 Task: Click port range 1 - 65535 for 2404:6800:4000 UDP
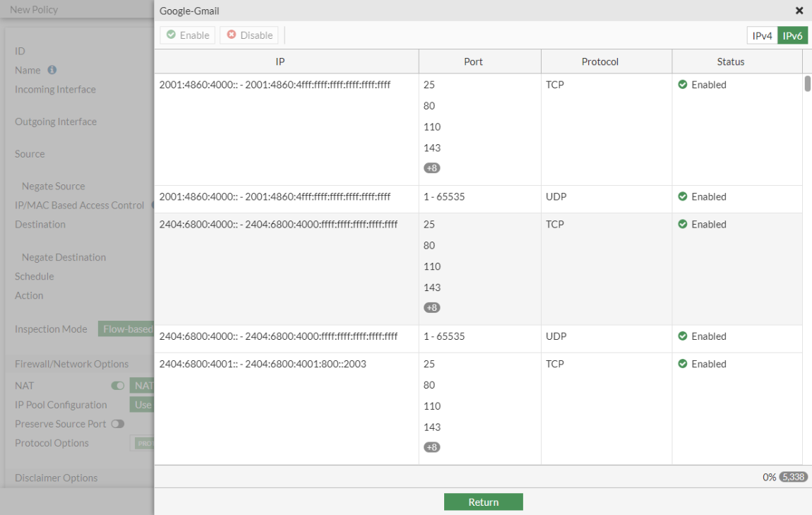click(444, 336)
